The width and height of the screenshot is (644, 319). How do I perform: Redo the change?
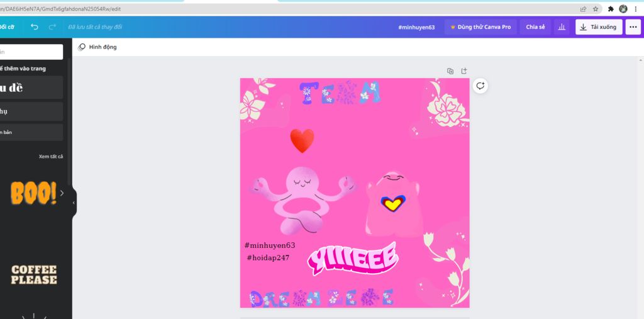(52, 26)
